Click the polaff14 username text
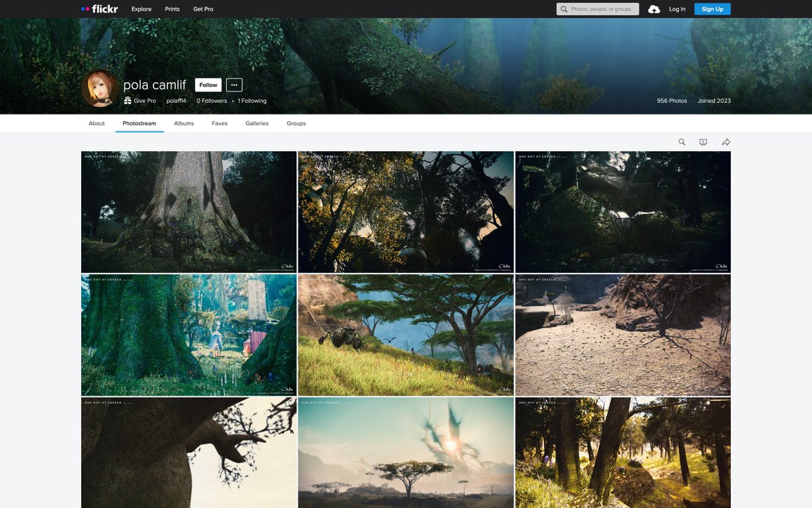Image resolution: width=812 pixels, height=508 pixels. coord(176,101)
